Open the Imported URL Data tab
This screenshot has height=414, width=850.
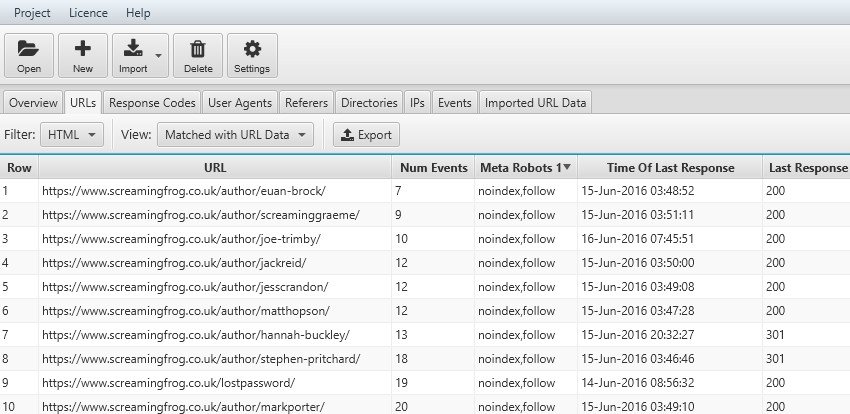pyautogui.click(x=535, y=102)
